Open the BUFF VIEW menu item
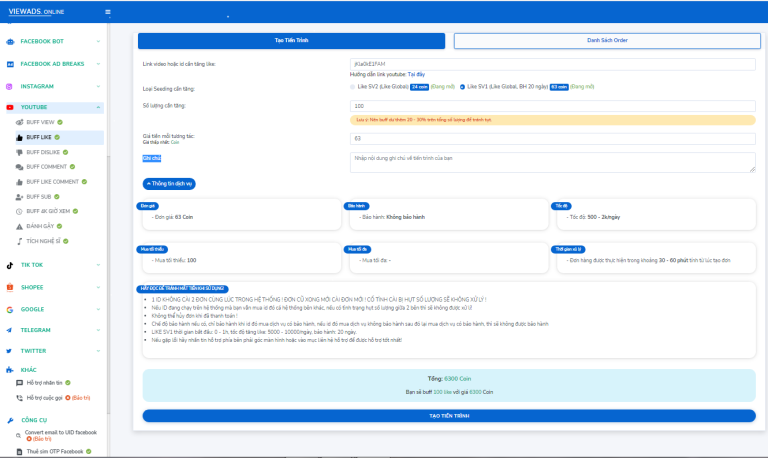Image resolution: width=768 pixels, height=458 pixels. coord(40,122)
